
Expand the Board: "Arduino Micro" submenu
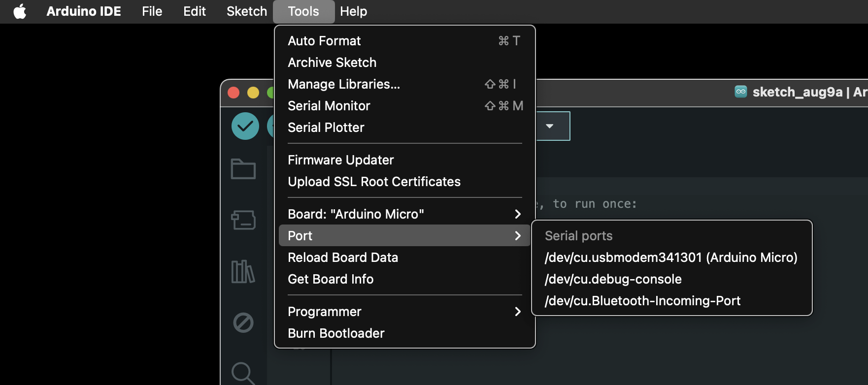(404, 214)
